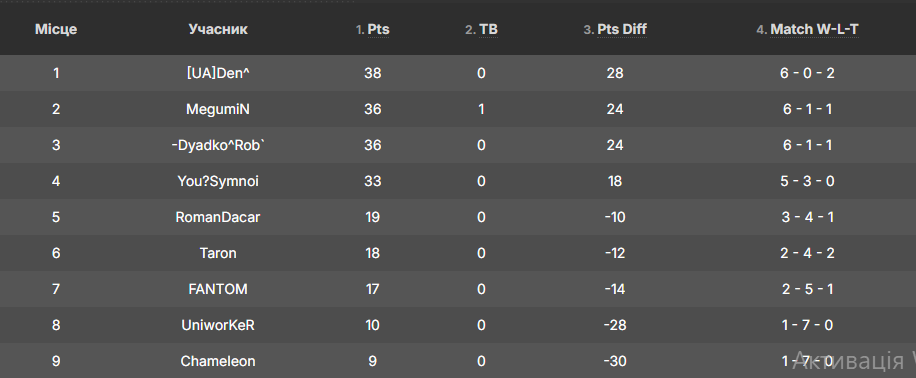Click the 5 - 3 - 0 record for You?Symnoi
Screen dimensions: 916x378
coord(807,181)
